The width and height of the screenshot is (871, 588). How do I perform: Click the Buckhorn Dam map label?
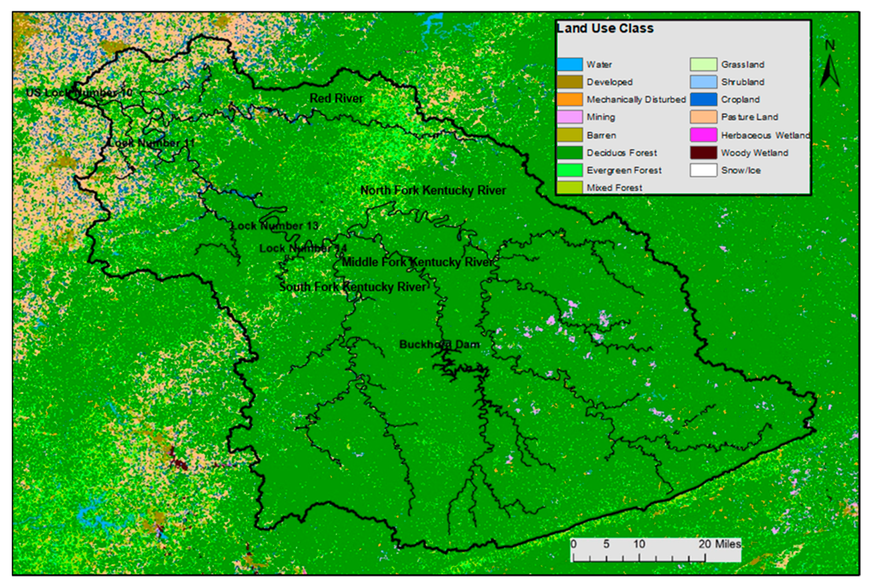click(439, 345)
